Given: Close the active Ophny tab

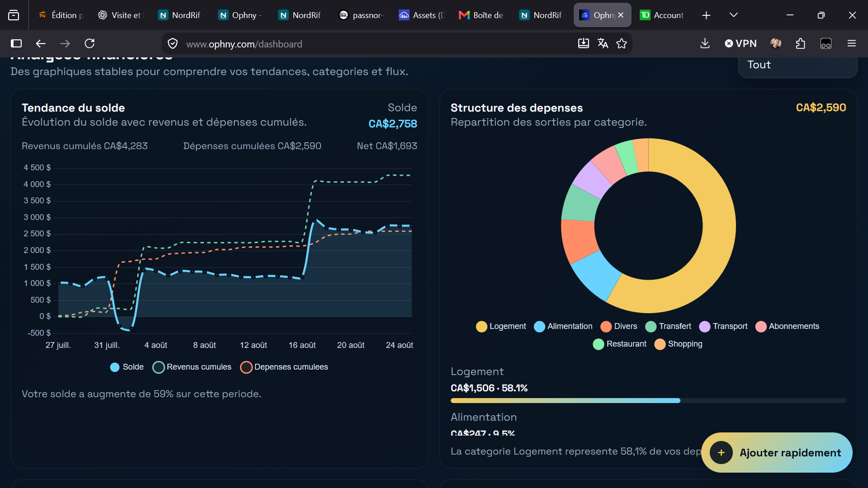Looking at the screenshot, I should [x=621, y=15].
